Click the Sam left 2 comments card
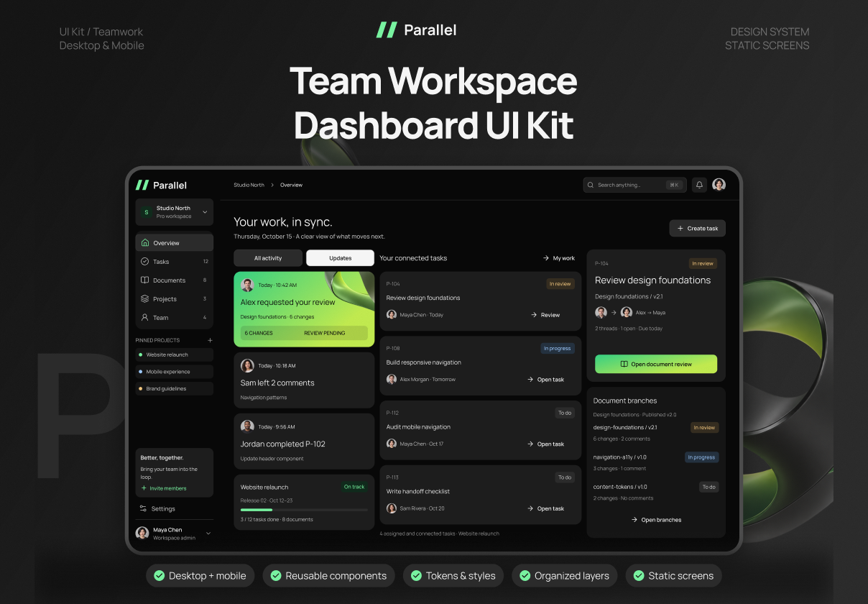The height and width of the screenshot is (604, 868). pos(304,380)
